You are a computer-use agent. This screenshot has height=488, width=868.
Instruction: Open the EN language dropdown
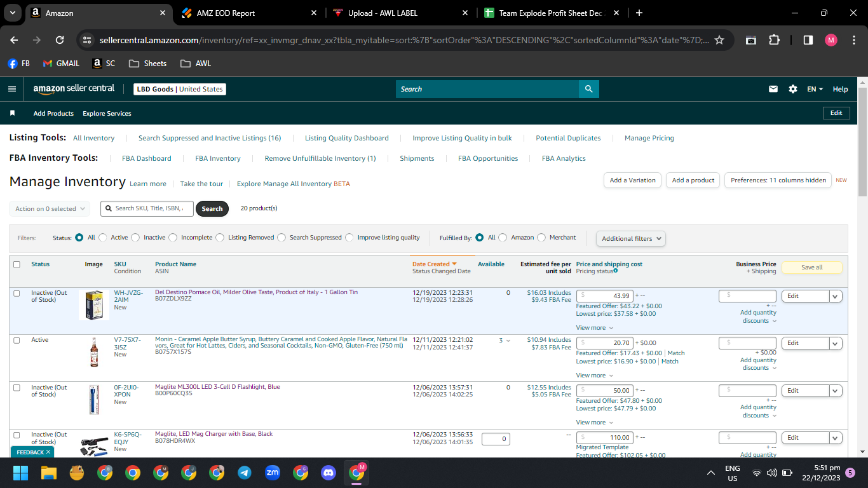tap(815, 89)
